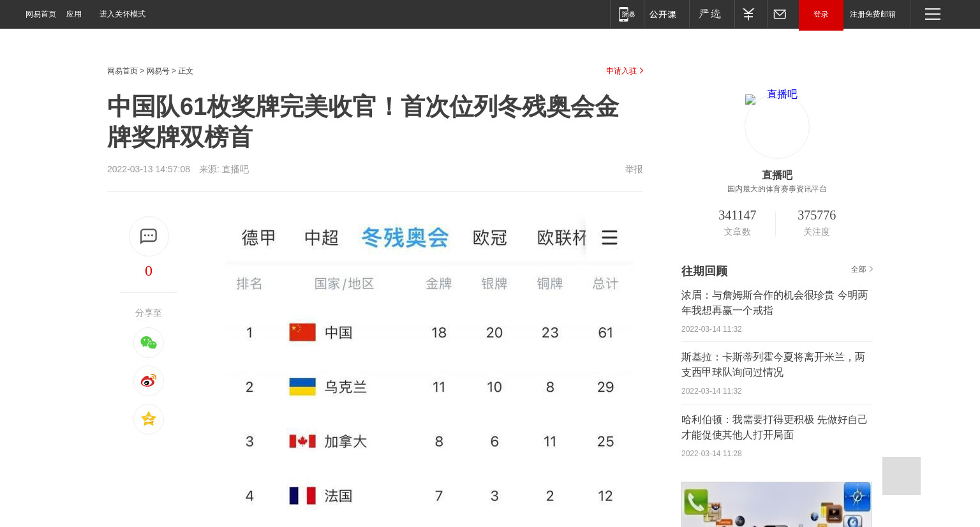Click the France flag icon in table

[302, 496]
